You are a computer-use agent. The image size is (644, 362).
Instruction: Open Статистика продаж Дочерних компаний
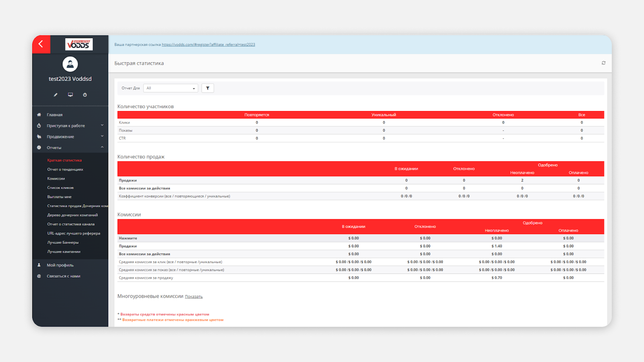[x=77, y=206]
